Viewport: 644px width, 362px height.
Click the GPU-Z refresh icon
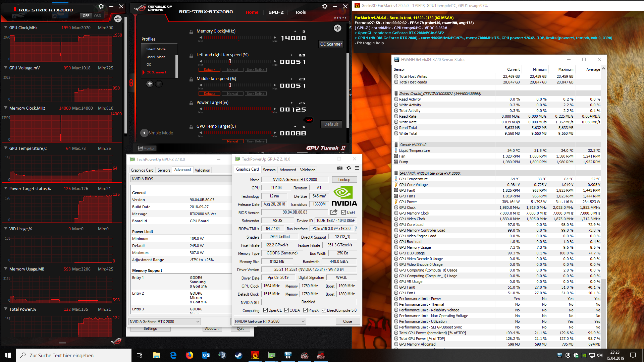(x=348, y=168)
